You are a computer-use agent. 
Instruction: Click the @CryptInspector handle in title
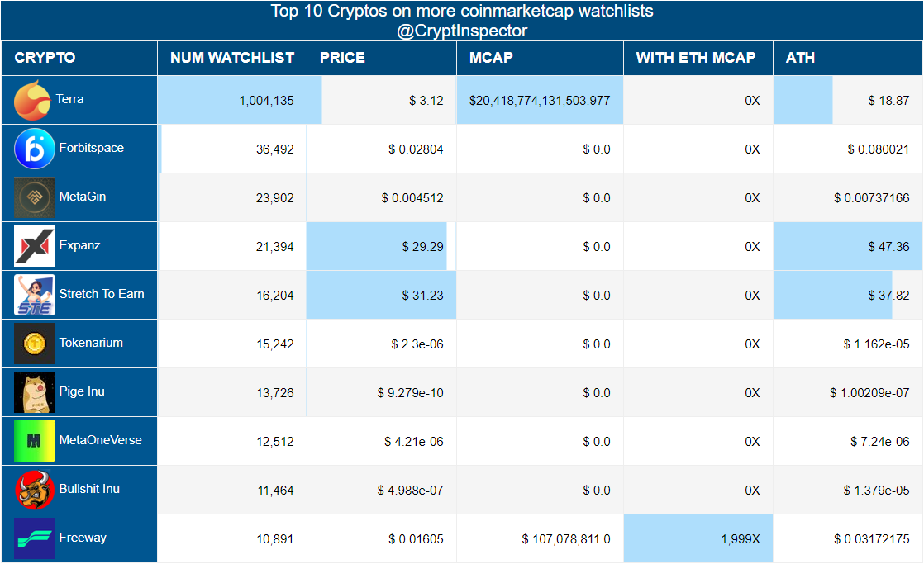click(x=462, y=31)
